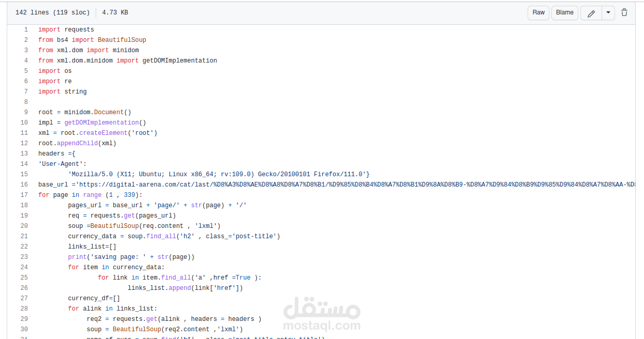Click the soup.find_all('h2' line
The height and width of the screenshot is (339, 644).
tap(174, 236)
